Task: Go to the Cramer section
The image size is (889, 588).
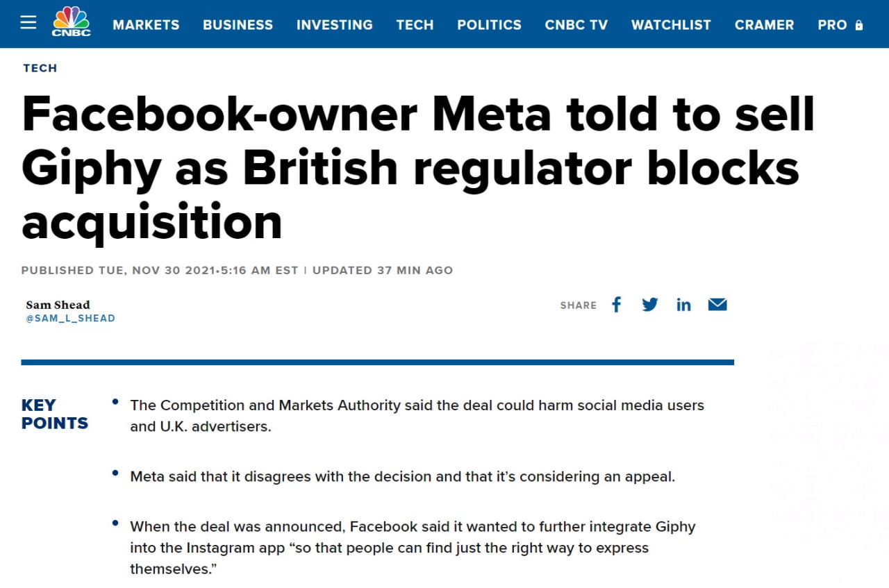Action: point(764,25)
